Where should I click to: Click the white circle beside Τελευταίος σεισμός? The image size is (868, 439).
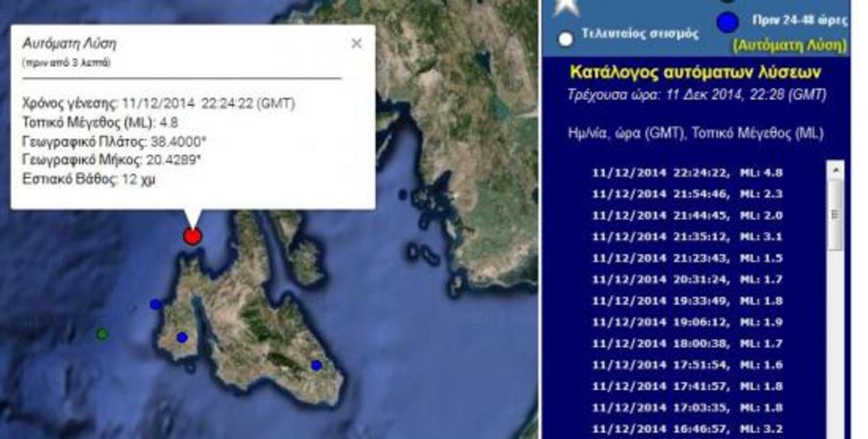point(566,38)
